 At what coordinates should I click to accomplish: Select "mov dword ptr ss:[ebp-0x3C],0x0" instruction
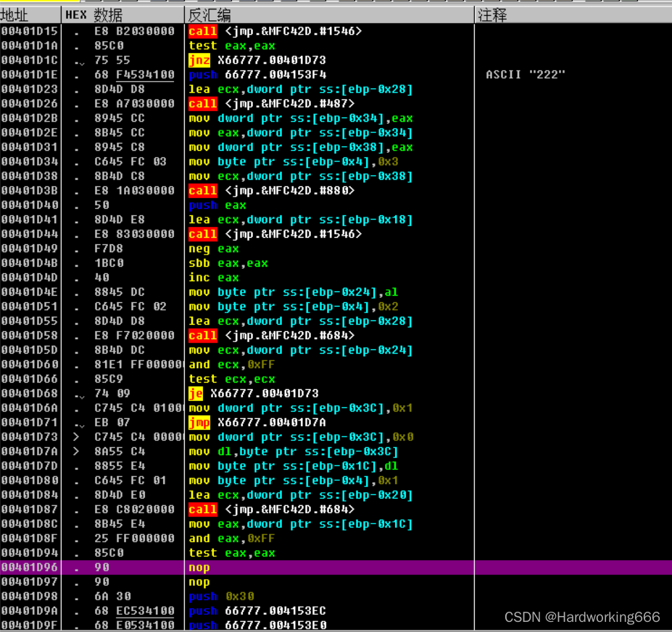[x=300, y=437]
